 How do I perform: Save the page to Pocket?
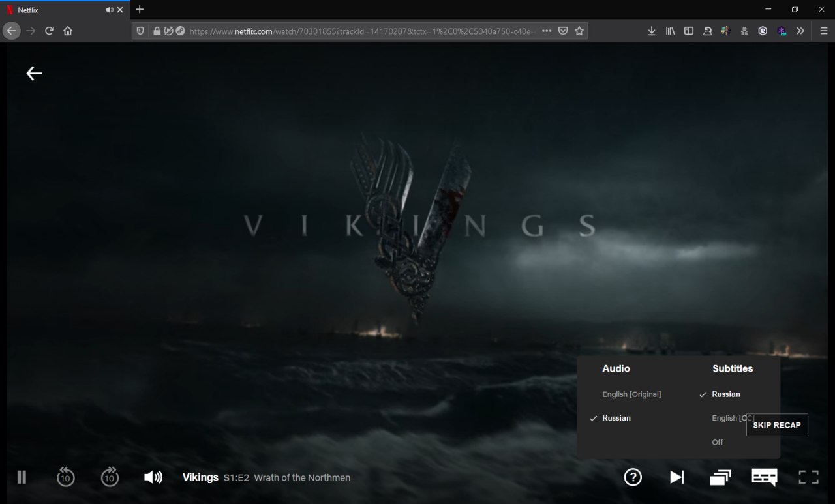[x=563, y=31]
